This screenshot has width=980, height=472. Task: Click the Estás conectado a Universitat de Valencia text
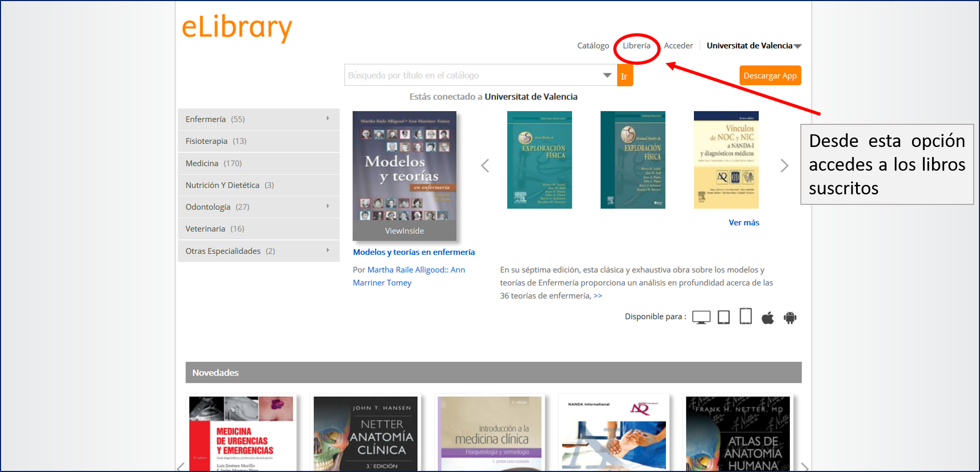click(494, 97)
